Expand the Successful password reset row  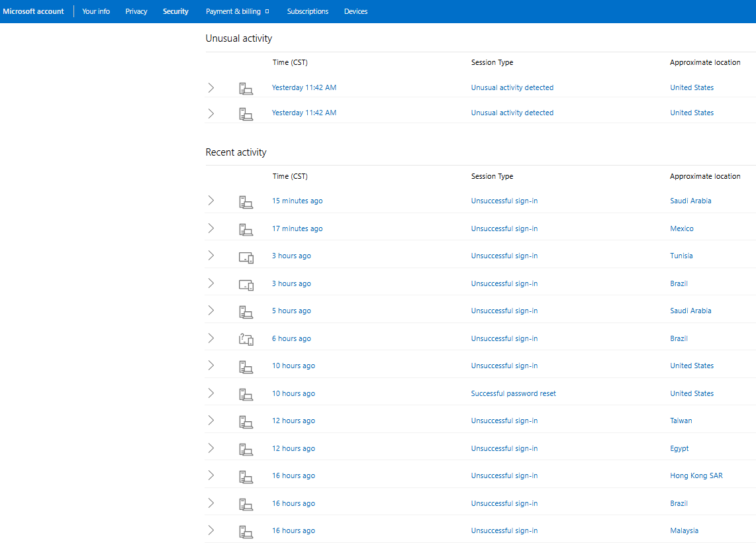coord(211,393)
